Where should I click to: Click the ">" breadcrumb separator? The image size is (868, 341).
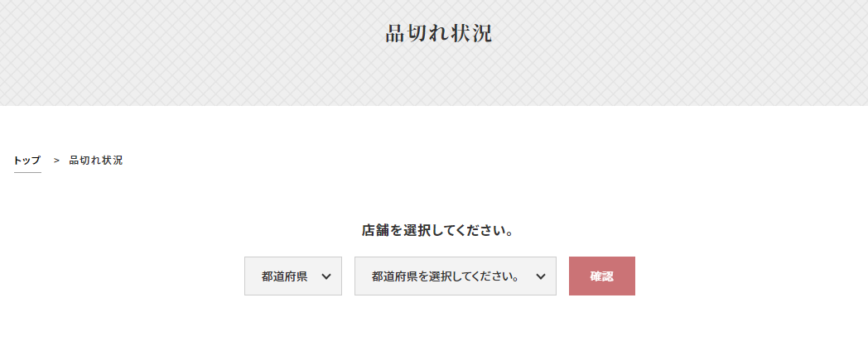click(56, 161)
